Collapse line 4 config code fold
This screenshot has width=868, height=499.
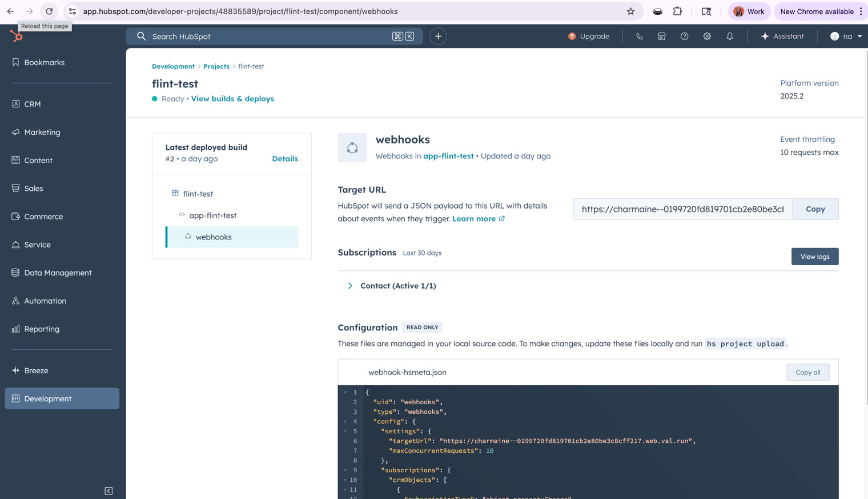[345, 422]
